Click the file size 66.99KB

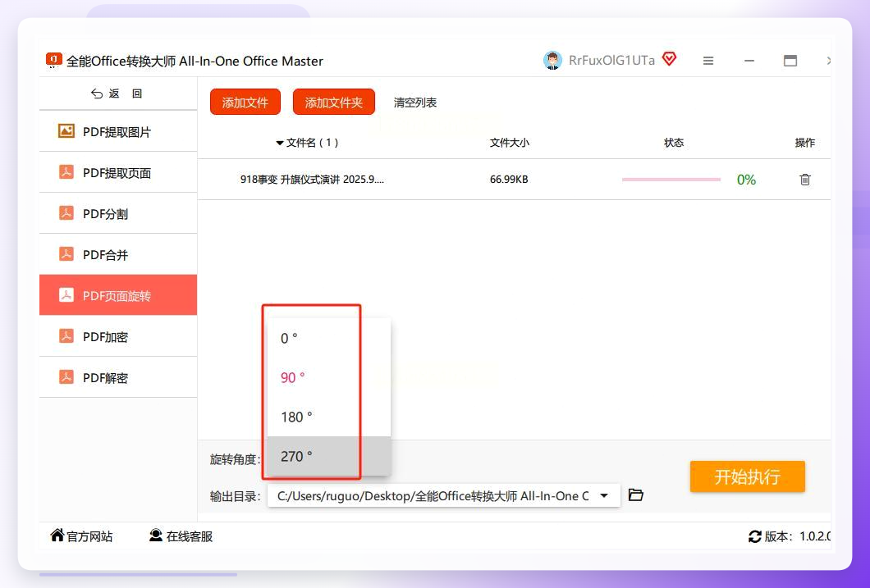point(509,180)
